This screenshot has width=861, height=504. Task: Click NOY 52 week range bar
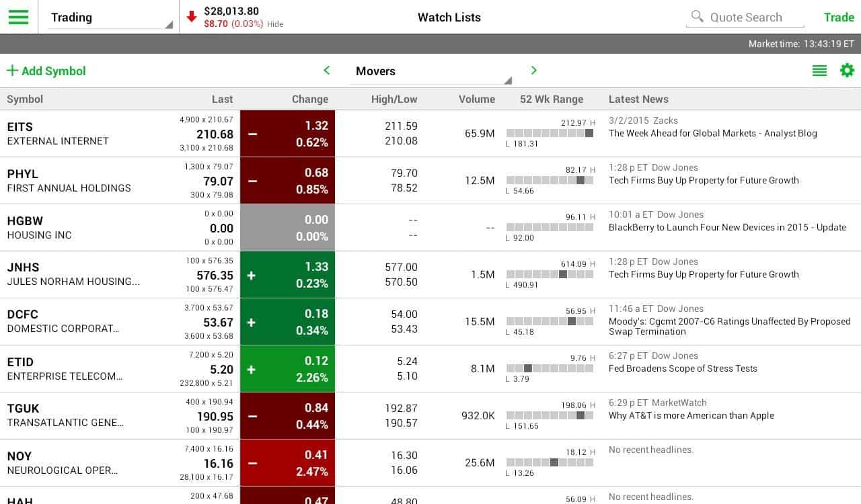coord(550,462)
